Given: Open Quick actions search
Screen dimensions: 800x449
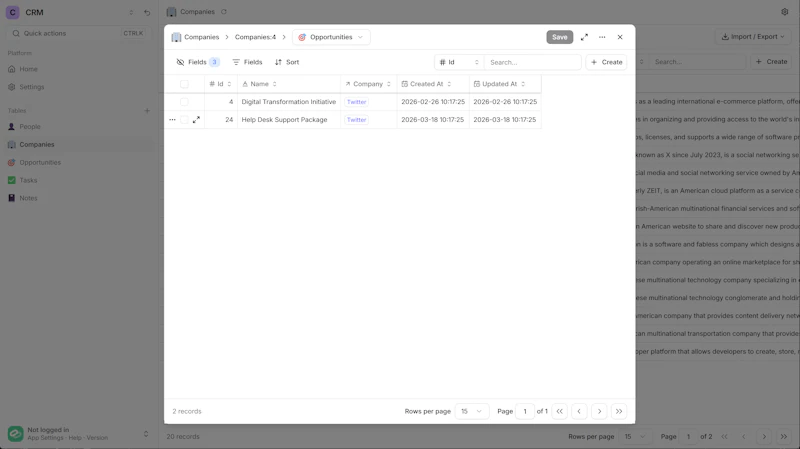Looking at the screenshot, I should pyautogui.click(x=78, y=33).
